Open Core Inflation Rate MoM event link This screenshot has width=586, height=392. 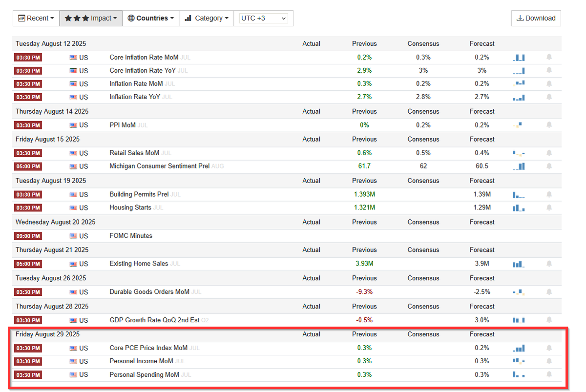point(144,57)
